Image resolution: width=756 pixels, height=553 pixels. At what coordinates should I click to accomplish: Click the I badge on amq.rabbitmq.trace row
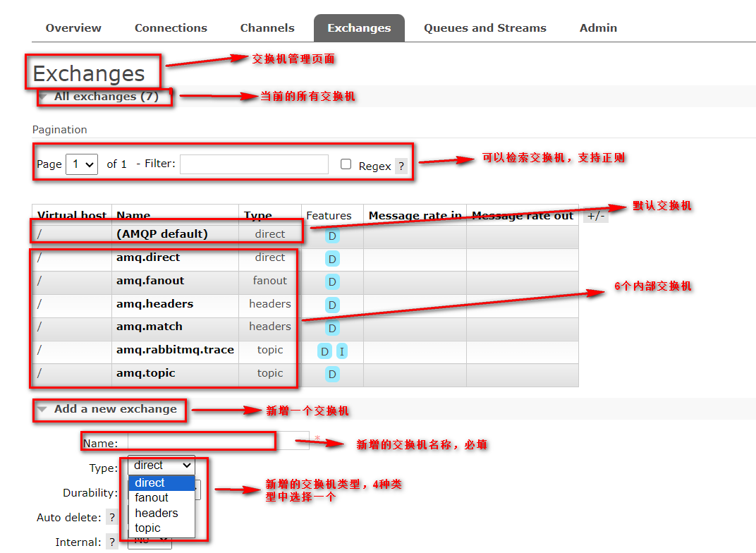[x=342, y=351]
